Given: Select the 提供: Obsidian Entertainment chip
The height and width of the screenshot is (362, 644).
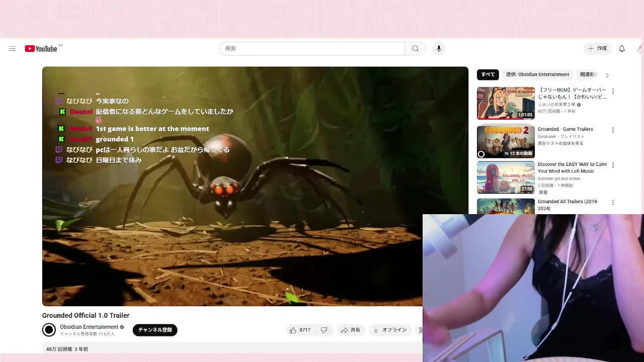Looking at the screenshot, I should (x=537, y=74).
